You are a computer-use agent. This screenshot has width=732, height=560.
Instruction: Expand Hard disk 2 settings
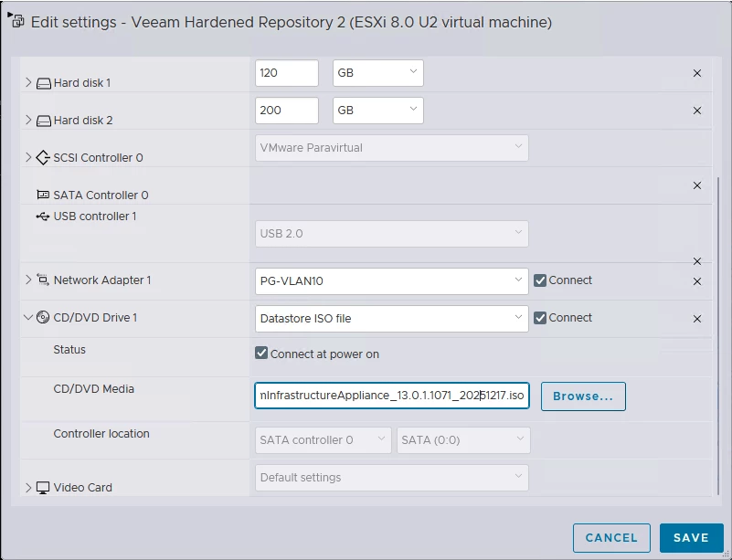point(28,120)
